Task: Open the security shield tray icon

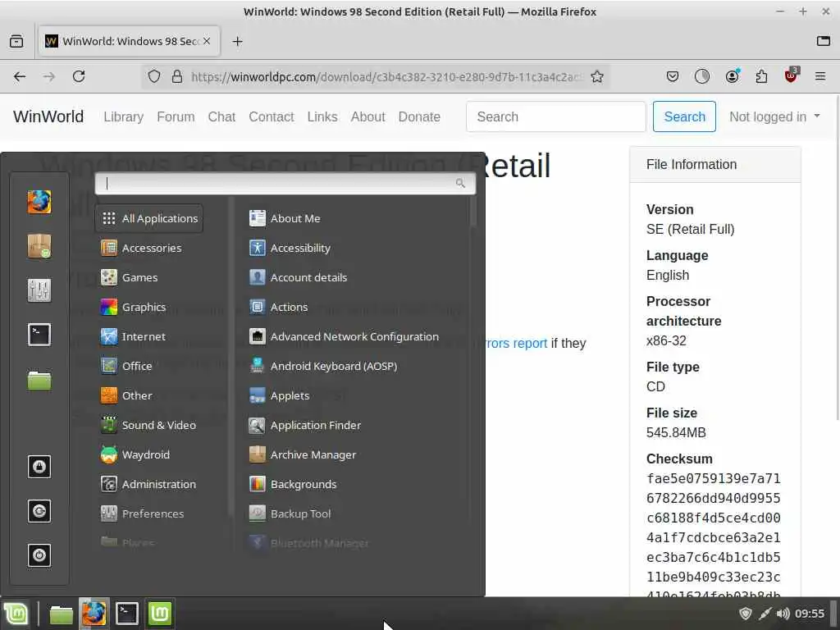Action: pyautogui.click(x=745, y=614)
